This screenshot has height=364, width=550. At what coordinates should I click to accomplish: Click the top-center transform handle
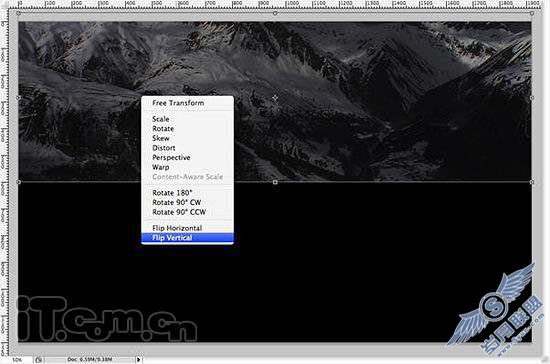275,13
